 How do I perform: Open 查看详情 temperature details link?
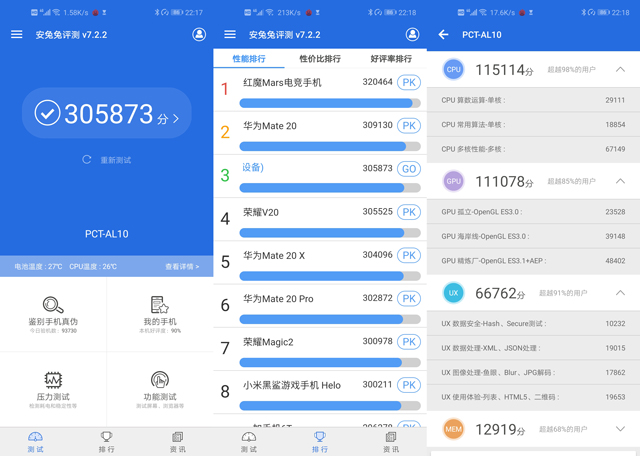(182, 267)
